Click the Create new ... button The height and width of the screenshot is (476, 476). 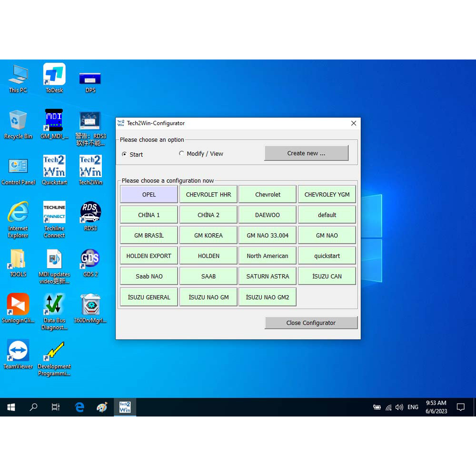coord(306,153)
